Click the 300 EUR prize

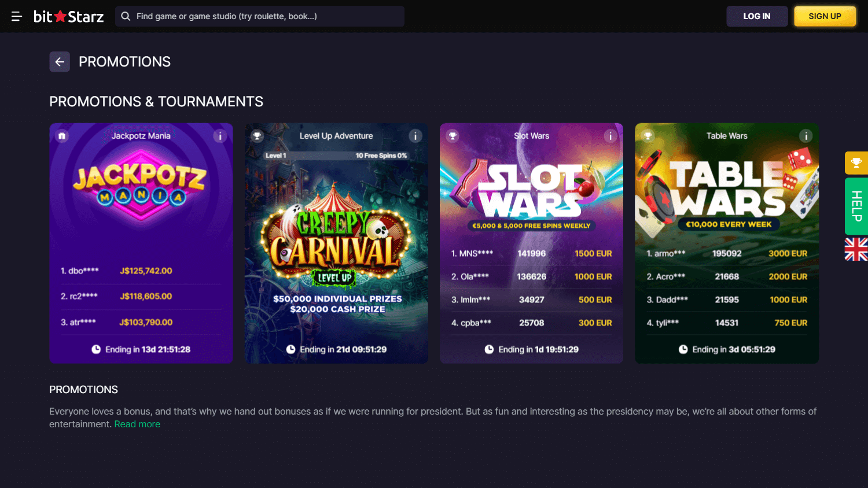click(595, 323)
